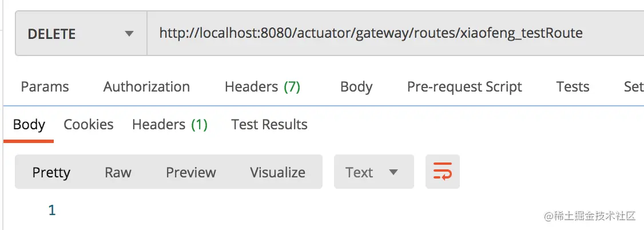Toggle the line wrap icon button
This screenshot has width=644, height=230.
(x=442, y=172)
